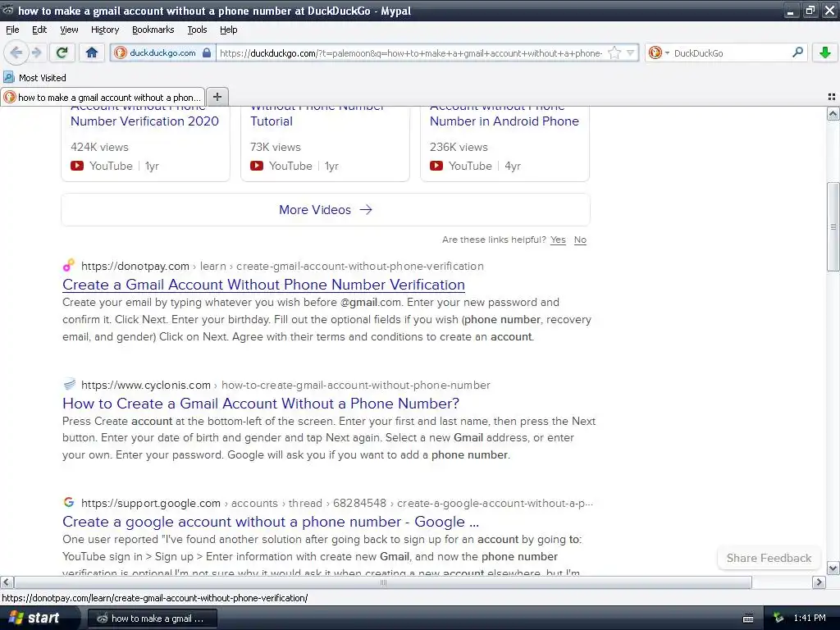The height and width of the screenshot is (630, 840).
Task: Answer No to links helpful
Action: coord(580,240)
